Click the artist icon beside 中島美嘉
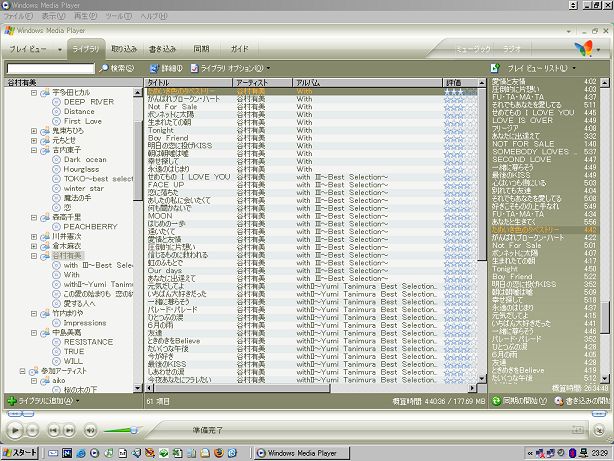Screen dimensions: 614x461 (x=45, y=333)
